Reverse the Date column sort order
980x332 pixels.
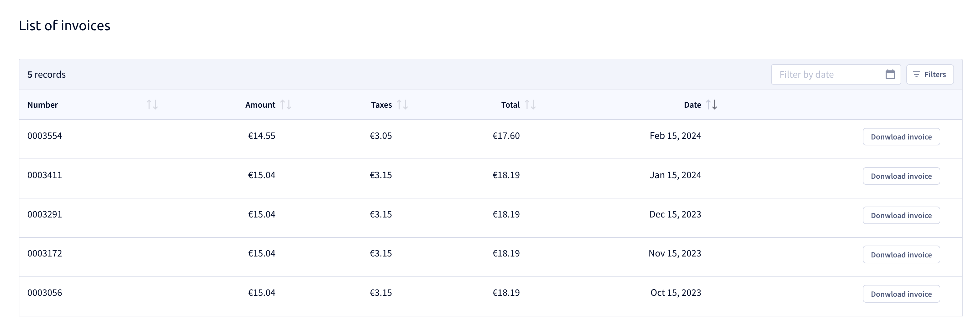tap(711, 105)
